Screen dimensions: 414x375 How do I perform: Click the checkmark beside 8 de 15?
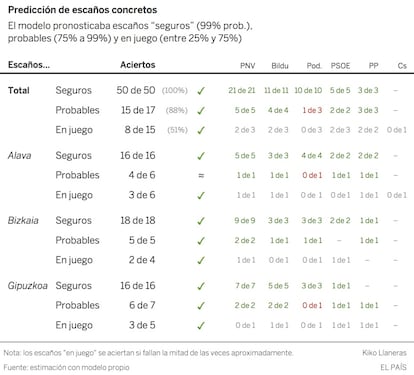(201, 130)
